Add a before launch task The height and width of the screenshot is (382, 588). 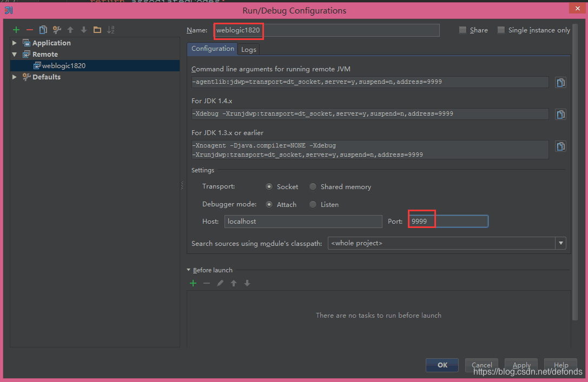coord(193,283)
